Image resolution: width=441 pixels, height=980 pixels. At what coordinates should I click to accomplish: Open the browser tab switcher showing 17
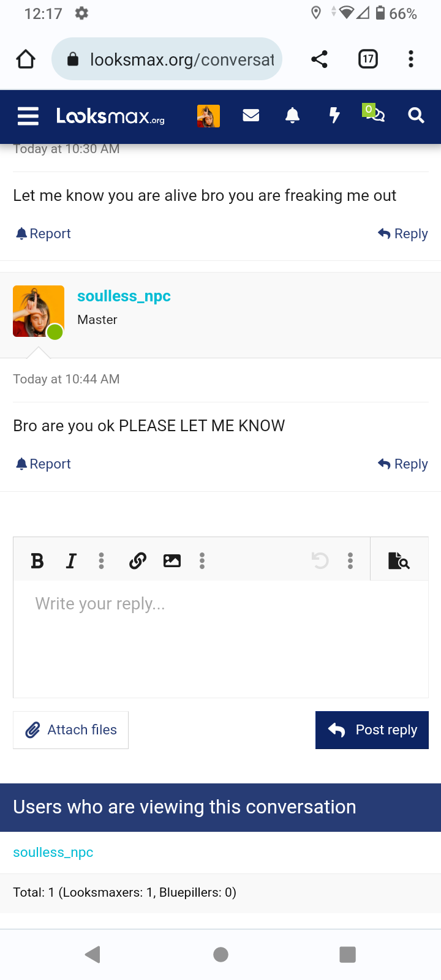click(x=367, y=59)
